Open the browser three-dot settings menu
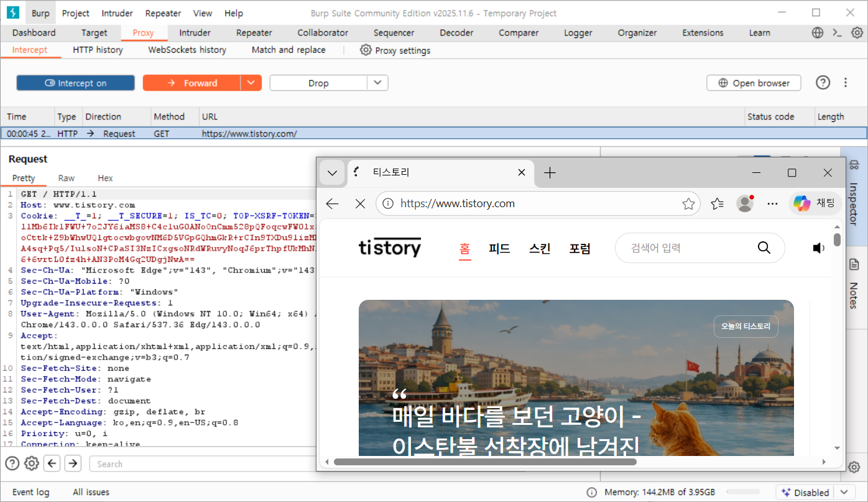The height and width of the screenshot is (502, 868). [x=773, y=203]
